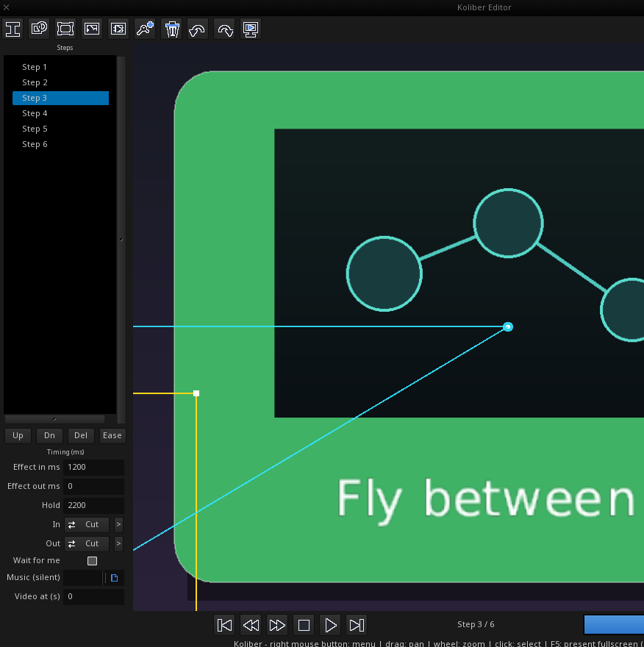Jump to the last step
644x647 pixels.
click(x=357, y=625)
